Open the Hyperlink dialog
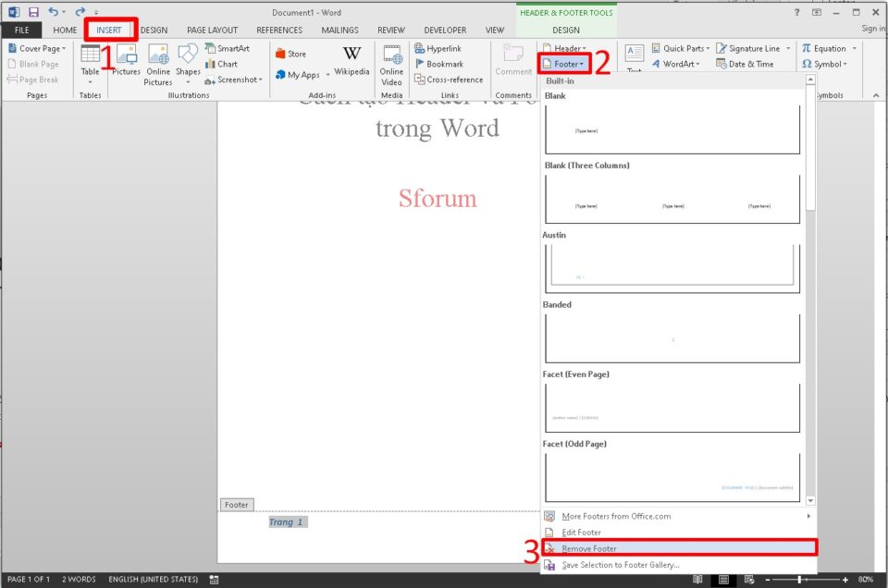Screen dimensions: 888x588 click(x=440, y=47)
